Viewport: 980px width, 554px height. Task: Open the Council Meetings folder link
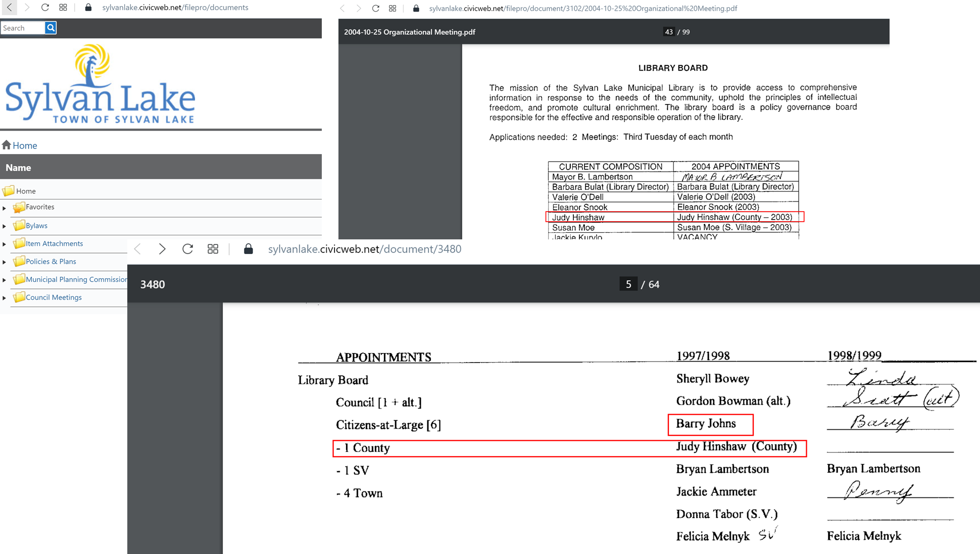pyautogui.click(x=54, y=297)
